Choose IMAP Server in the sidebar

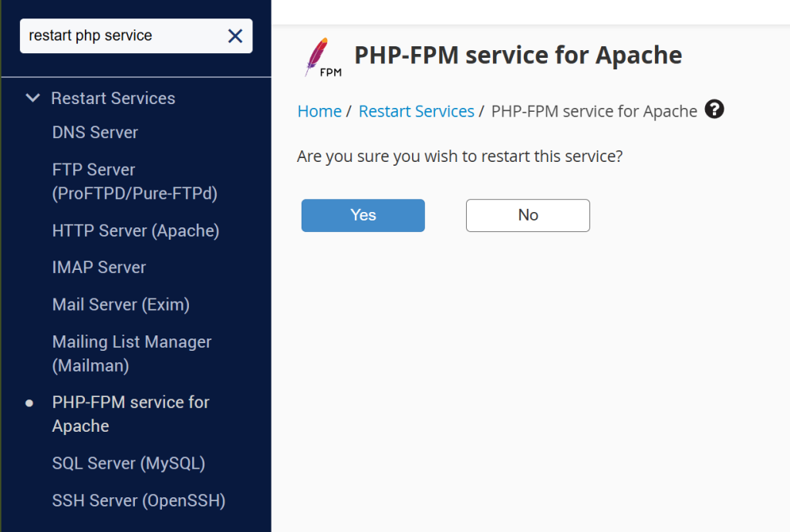click(99, 268)
